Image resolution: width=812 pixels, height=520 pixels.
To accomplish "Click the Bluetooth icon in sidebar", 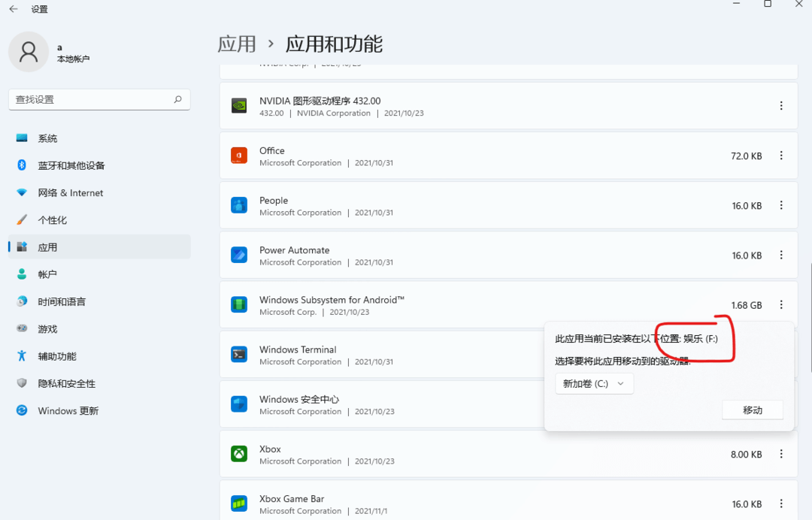I will [x=22, y=165].
